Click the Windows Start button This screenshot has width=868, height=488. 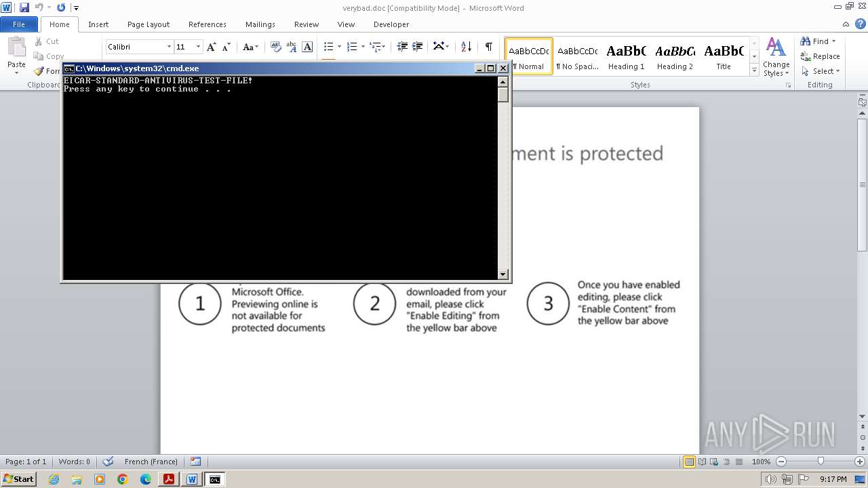pyautogui.click(x=19, y=479)
